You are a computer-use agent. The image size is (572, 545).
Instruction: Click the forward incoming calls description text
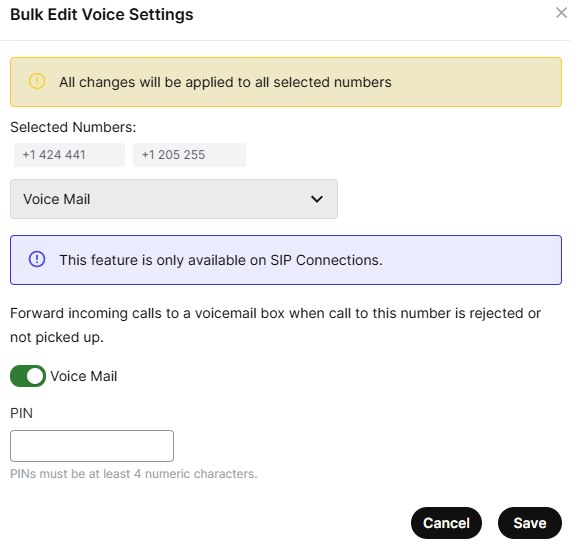(x=275, y=325)
